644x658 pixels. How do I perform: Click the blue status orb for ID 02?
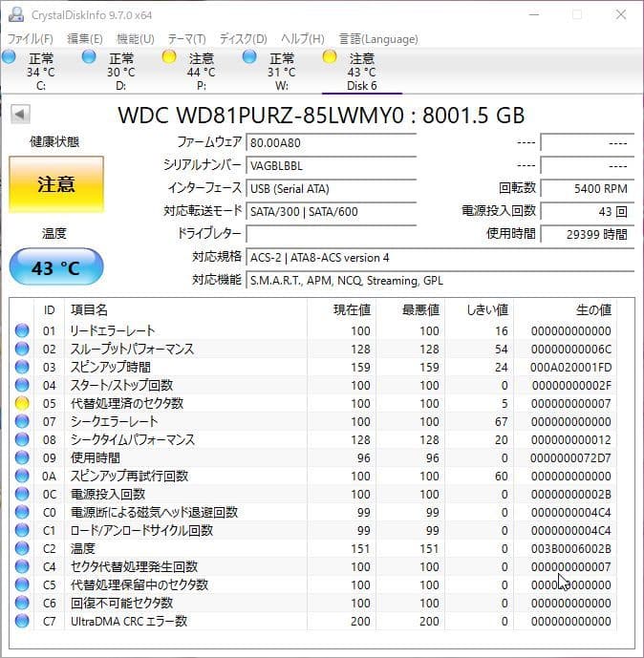pyautogui.click(x=22, y=349)
